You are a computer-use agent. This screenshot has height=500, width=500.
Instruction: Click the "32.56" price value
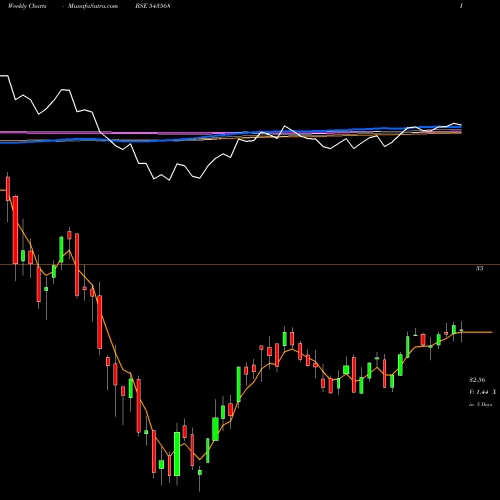[x=477, y=380]
